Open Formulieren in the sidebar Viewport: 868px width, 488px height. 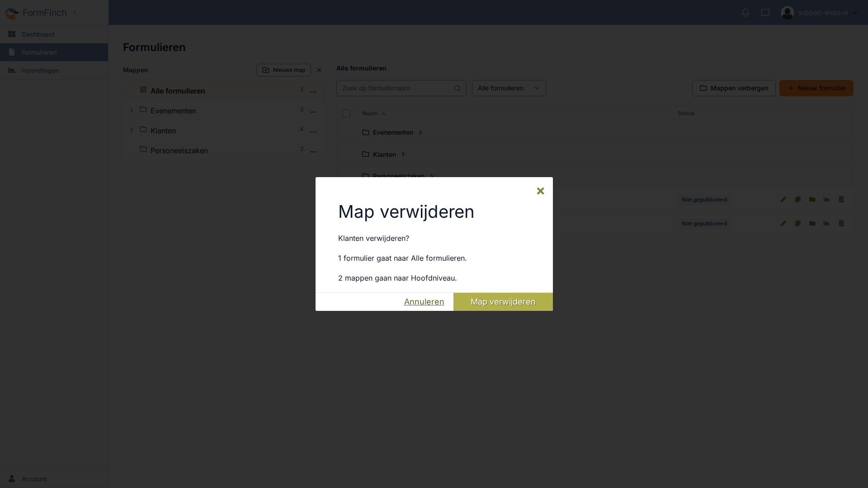click(54, 52)
